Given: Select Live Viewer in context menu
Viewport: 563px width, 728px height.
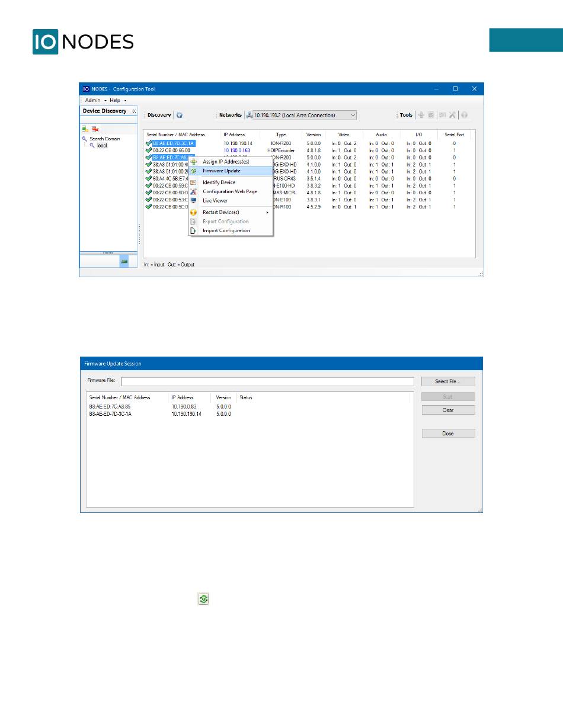Looking at the screenshot, I should click(x=215, y=201).
